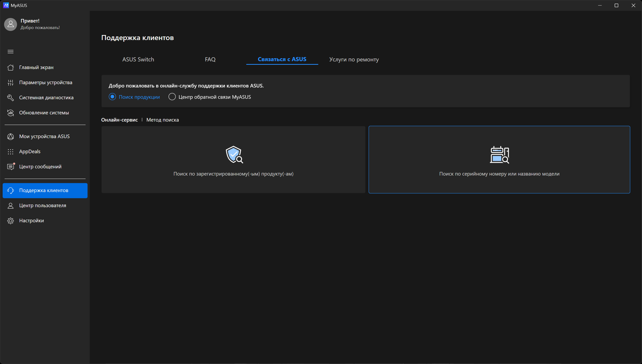Select Поддержка клиентов in sidebar
Image resolution: width=642 pixels, height=364 pixels.
pyautogui.click(x=45, y=190)
